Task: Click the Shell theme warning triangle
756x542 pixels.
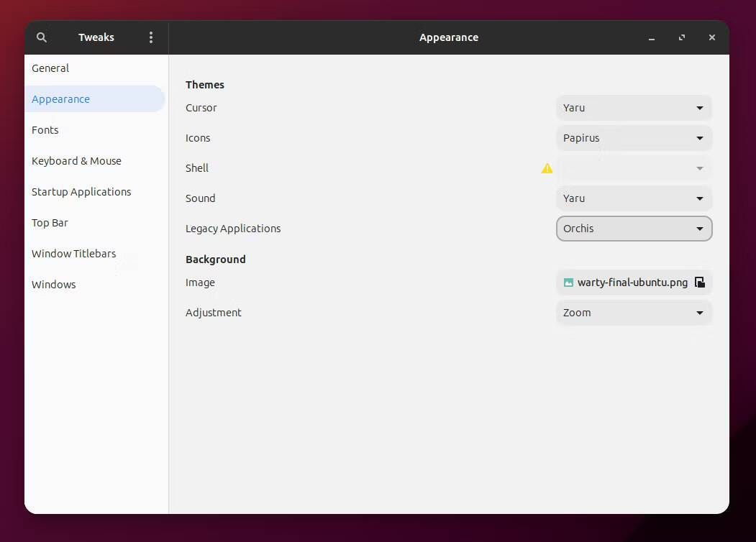Action: point(547,168)
